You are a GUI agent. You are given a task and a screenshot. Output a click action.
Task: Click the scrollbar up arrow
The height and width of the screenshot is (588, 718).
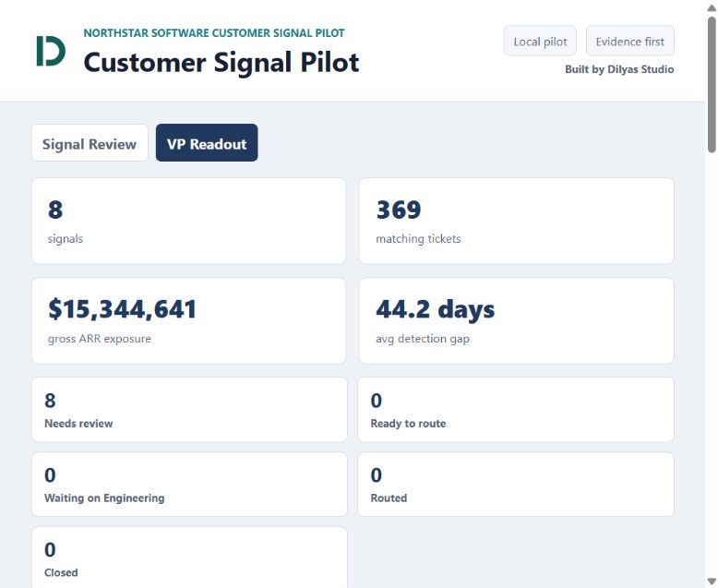[x=712, y=7]
